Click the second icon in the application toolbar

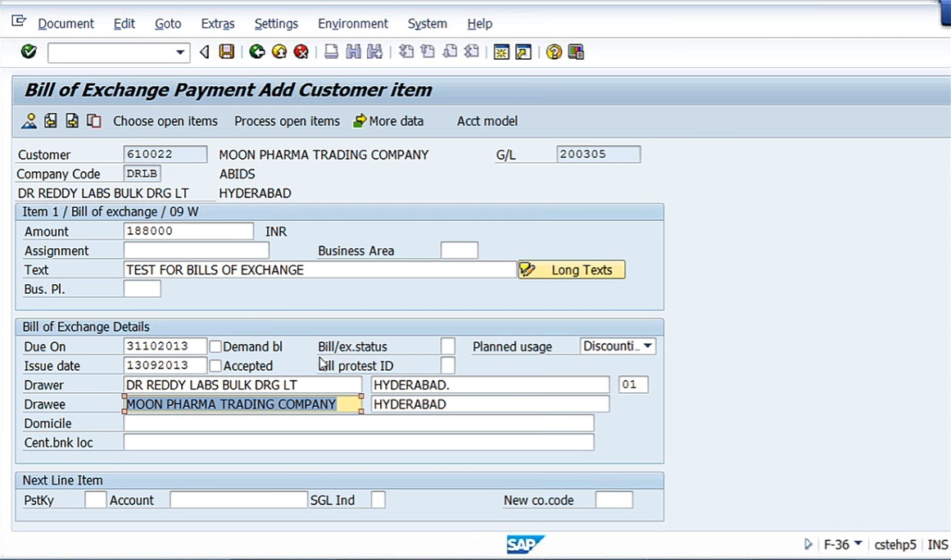50,120
